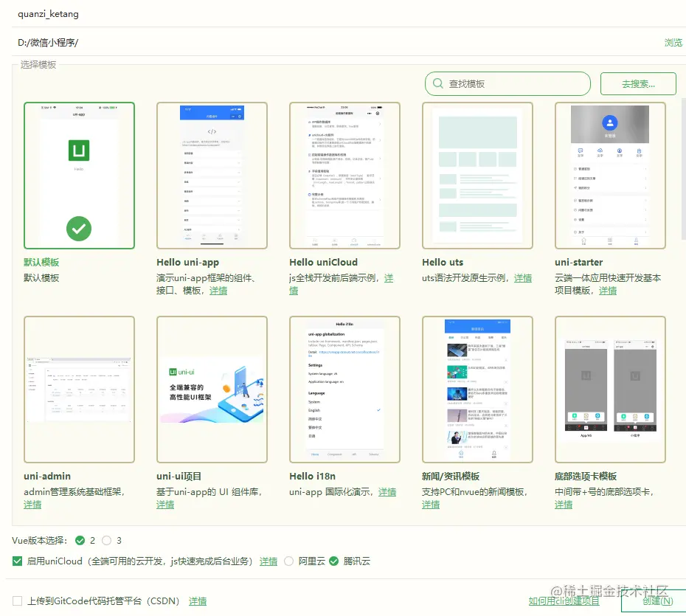This screenshot has height=616, width=686.
Task: Open 详情 link under 新闻/资讯模板
Action: pyautogui.click(x=431, y=505)
